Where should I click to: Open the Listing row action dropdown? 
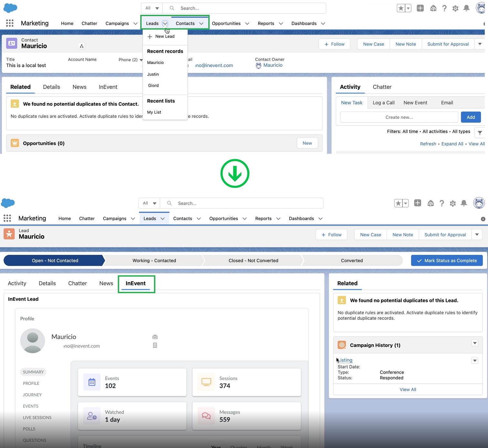475,360
